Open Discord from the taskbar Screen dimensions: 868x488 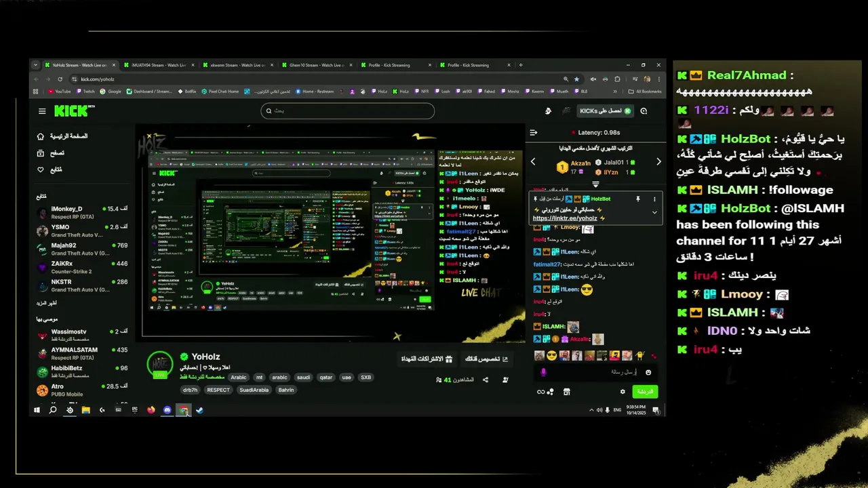(x=167, y=410)
